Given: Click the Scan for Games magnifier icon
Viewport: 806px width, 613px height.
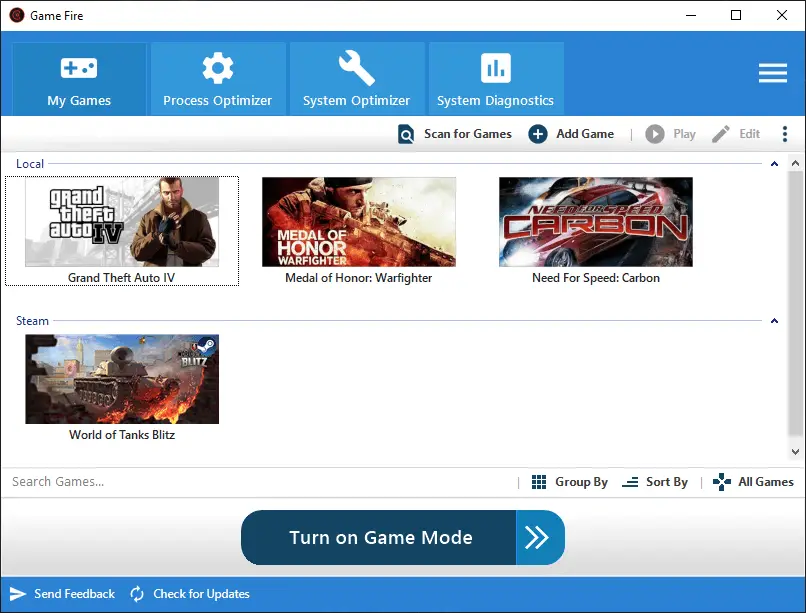Looking at the screenshot, I should click(406, 134).
